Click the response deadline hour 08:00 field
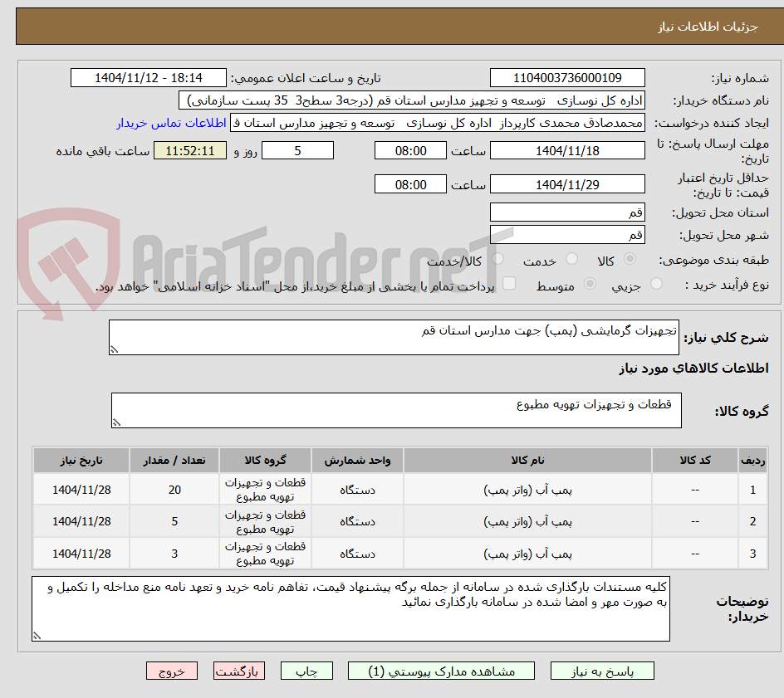Screen dimensions: 784x698 [410, 150]
